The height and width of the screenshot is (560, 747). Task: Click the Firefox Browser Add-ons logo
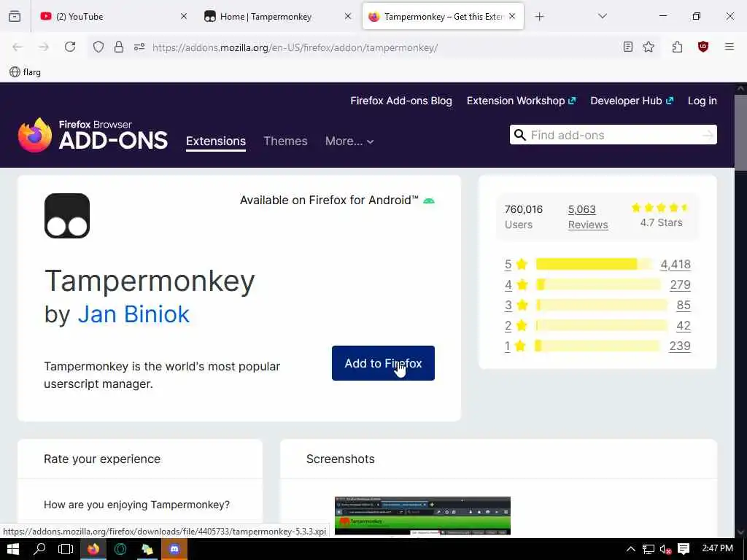(x=93, y=135)
